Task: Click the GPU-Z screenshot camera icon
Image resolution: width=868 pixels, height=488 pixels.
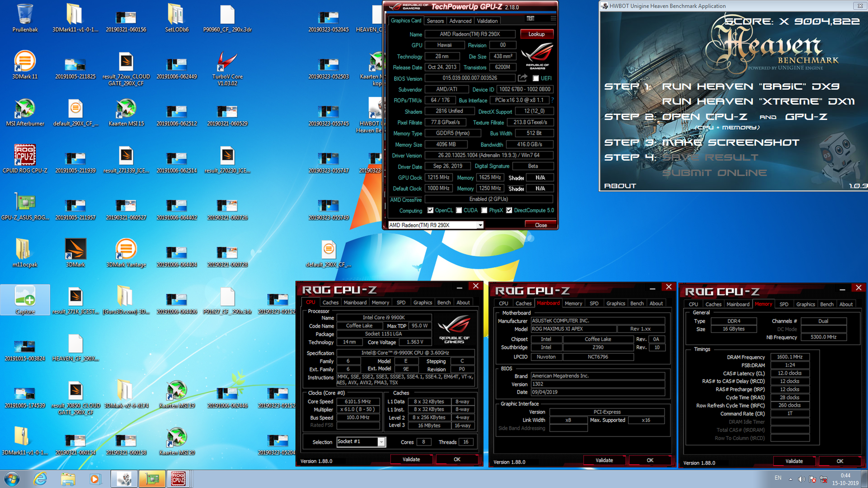Action: (531, 19)
